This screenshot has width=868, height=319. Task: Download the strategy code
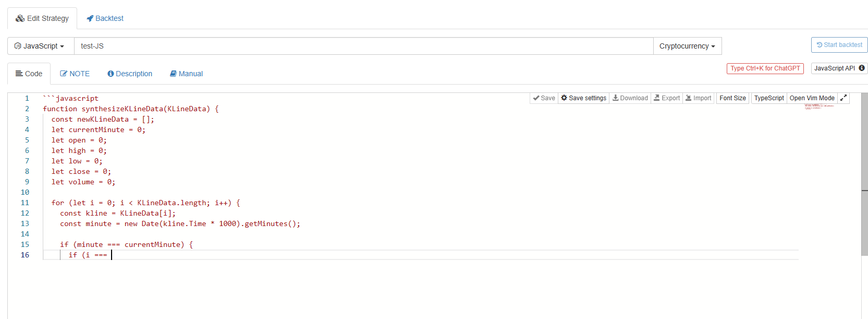pyautogui.click(x=630, y=98)
